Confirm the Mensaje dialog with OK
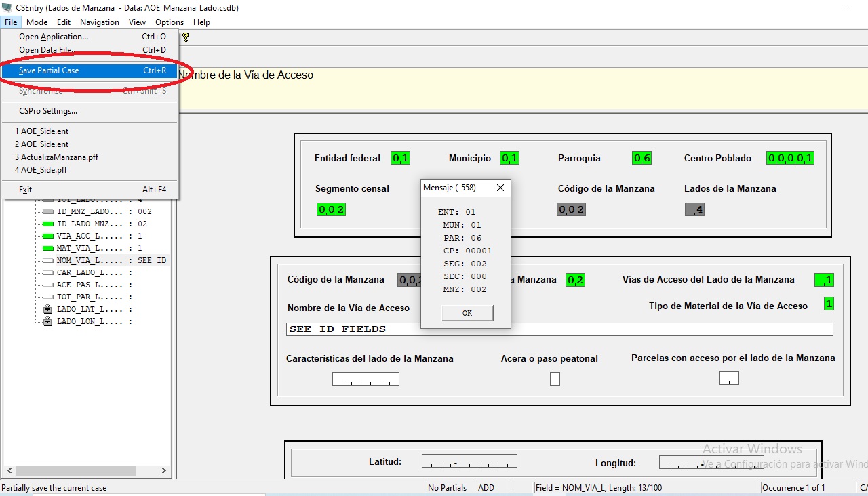 [x=467, y=313]
